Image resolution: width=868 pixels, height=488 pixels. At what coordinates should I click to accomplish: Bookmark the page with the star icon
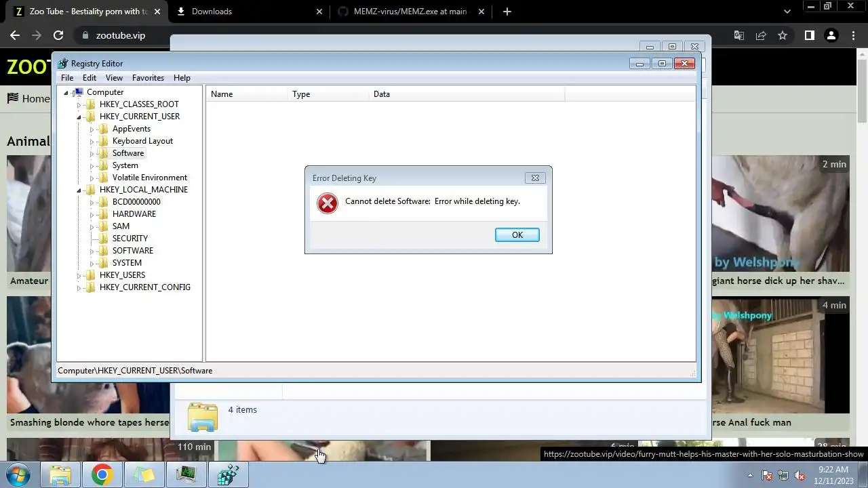click(783, 35)
